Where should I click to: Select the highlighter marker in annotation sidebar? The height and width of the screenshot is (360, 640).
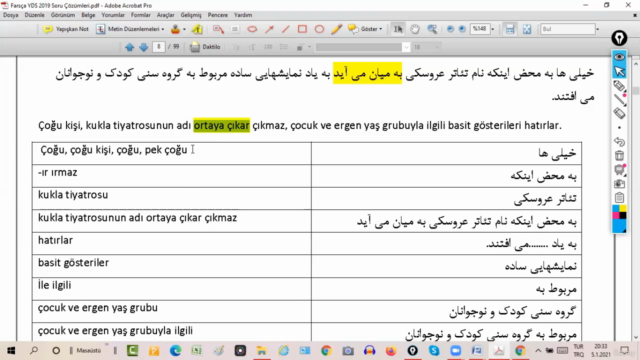619,86
